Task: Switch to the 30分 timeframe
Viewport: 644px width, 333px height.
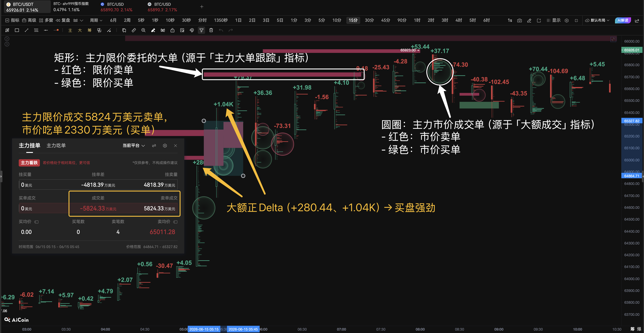Action: 369,20
